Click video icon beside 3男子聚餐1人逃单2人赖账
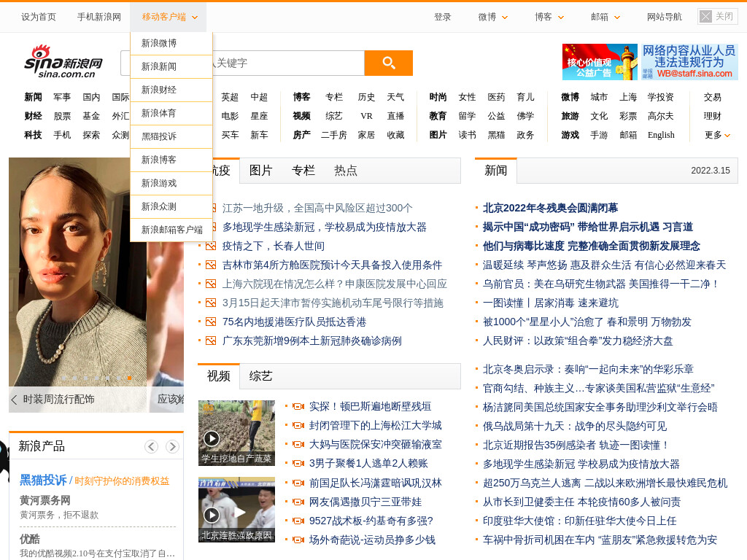 pyautogui.click(x=298, y=464)
